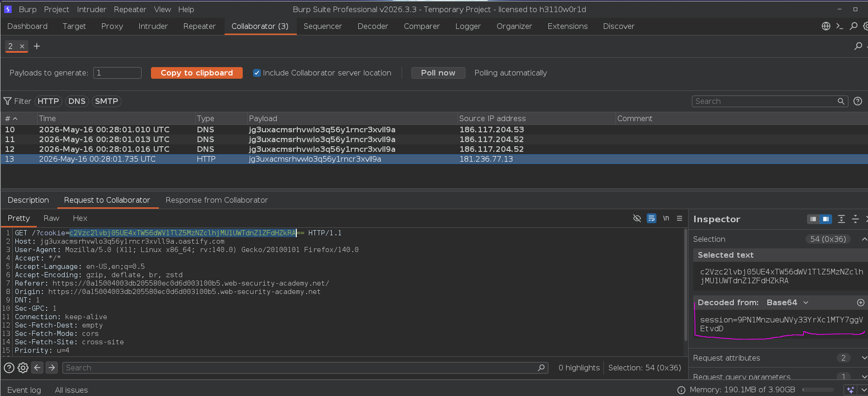Select interaction row 11 in the table
The height and width of the screenshot is (396, 868).
tap(434, 139)
